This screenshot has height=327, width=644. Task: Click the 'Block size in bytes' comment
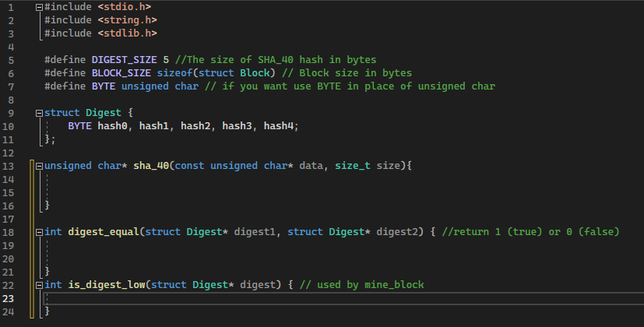coord(356,72)
